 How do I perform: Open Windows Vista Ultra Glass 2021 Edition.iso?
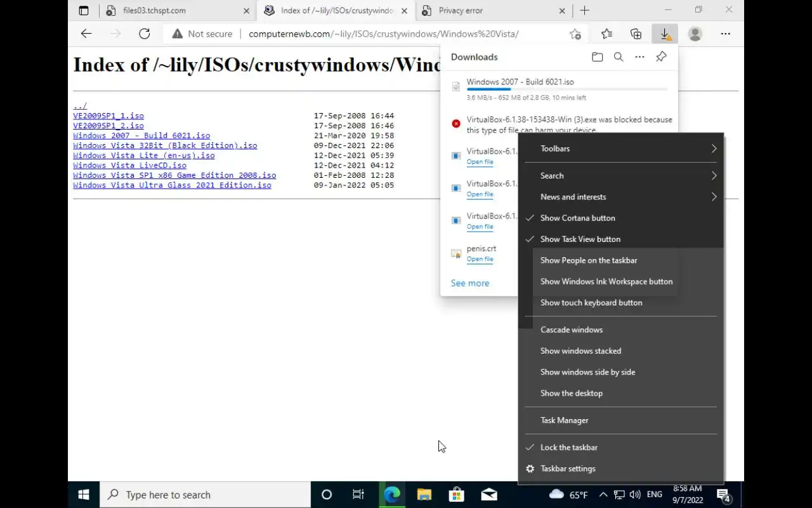point(172,185)
